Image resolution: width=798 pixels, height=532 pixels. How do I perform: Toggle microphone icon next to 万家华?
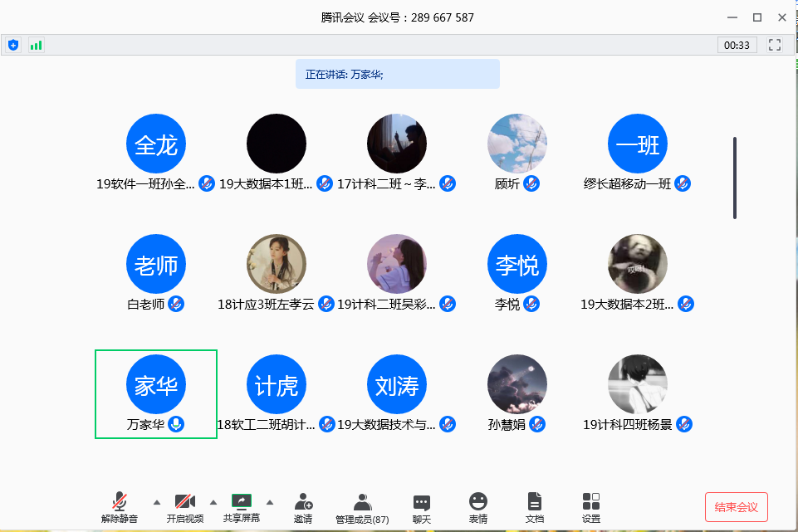pos(176,424)
